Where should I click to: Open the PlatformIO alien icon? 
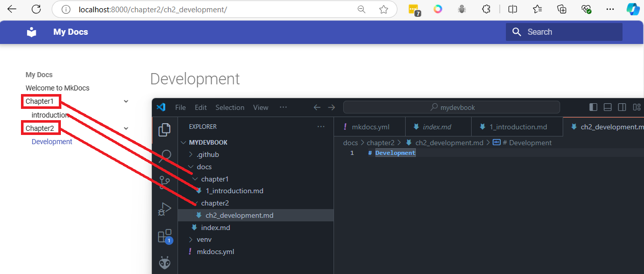[x=165, y=263]
